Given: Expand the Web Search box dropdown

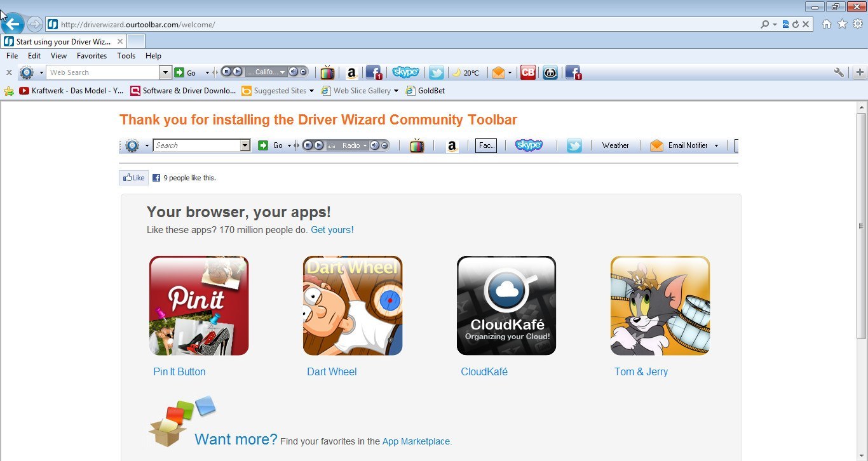Looking at the screenshot, I should 165,72.
